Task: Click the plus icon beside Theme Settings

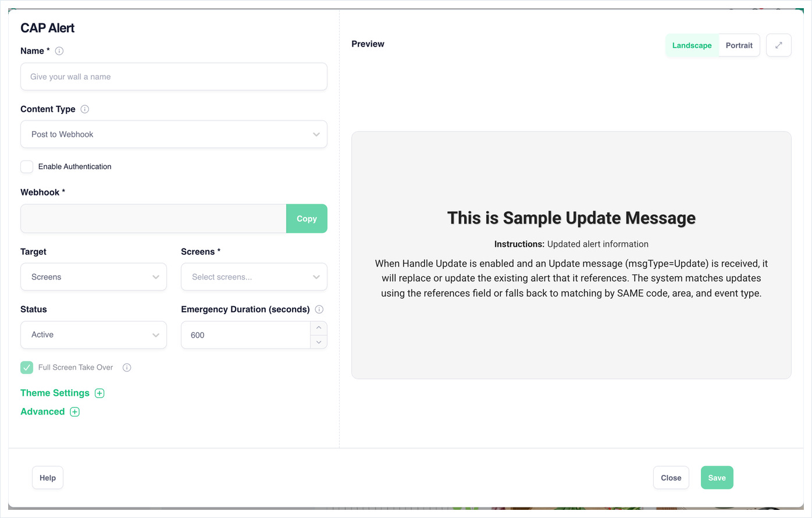Action: tap(99, 393)
